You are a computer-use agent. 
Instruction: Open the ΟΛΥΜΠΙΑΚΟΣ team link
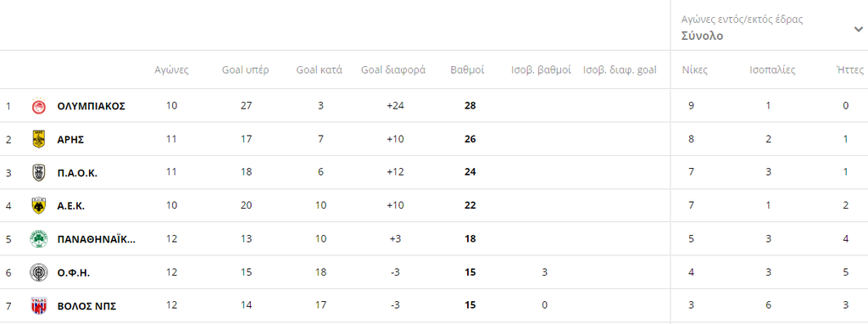pos(92,106)
